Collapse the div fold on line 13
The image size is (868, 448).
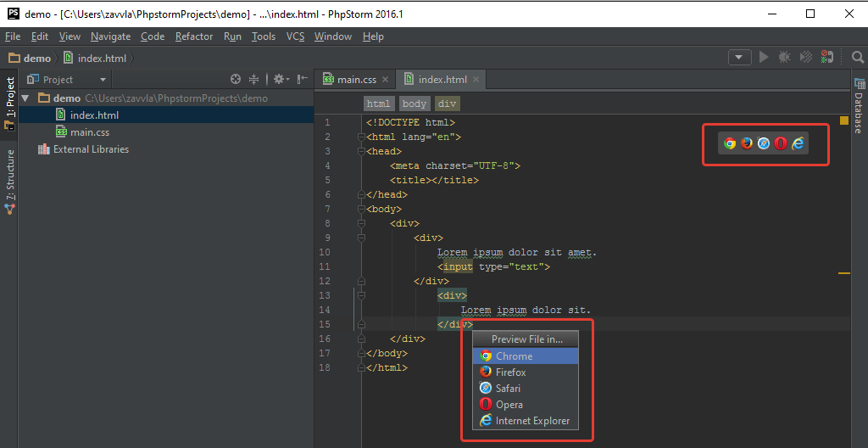click(x=361, y=295)
